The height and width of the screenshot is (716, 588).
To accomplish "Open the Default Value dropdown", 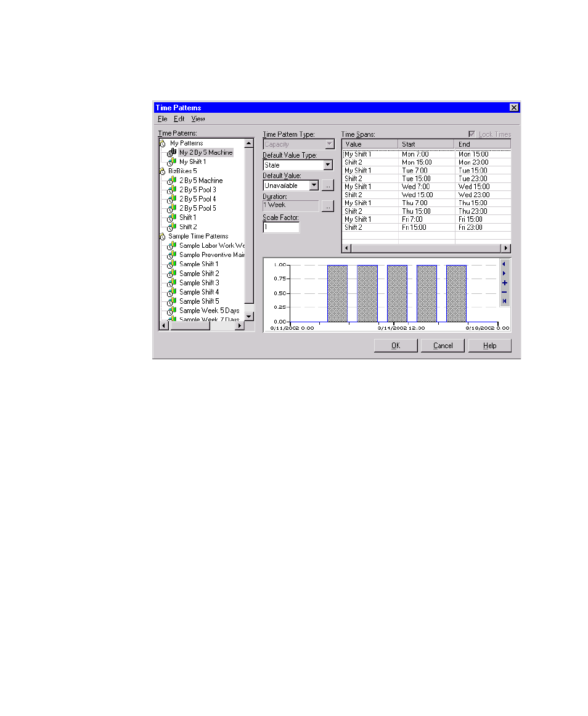I will [x=314, y=186].
